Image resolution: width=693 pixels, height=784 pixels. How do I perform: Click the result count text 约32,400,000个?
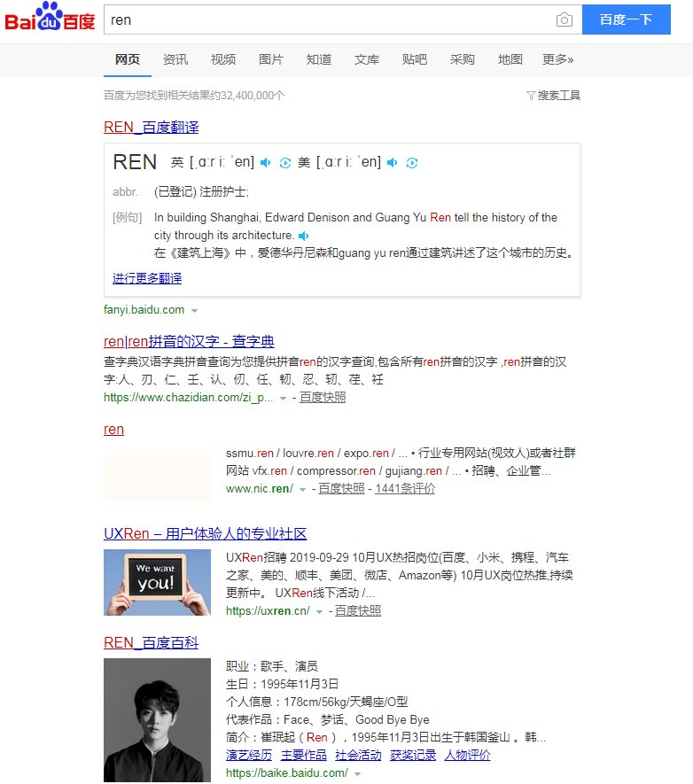pyautogui.click(x=247, y=95)
